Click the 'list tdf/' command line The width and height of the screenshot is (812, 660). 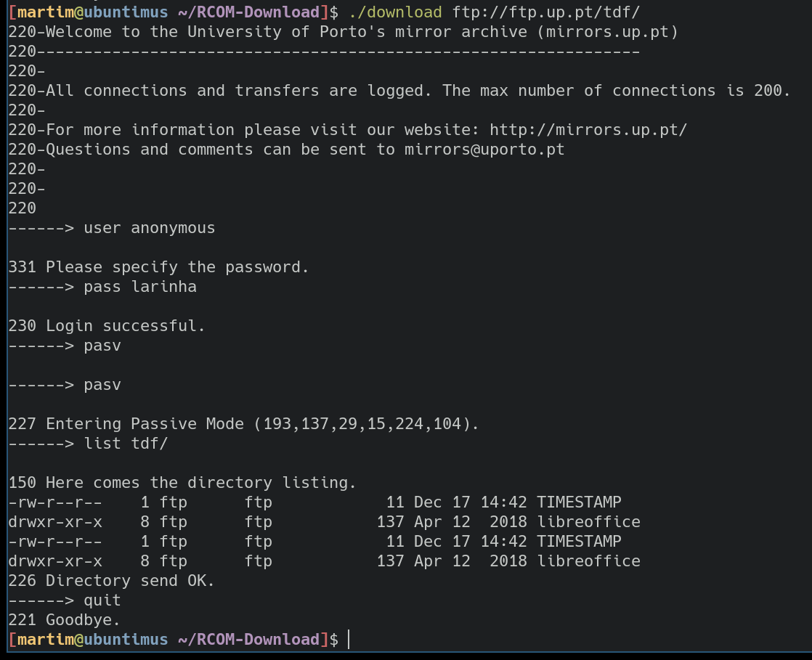(88, 443)
